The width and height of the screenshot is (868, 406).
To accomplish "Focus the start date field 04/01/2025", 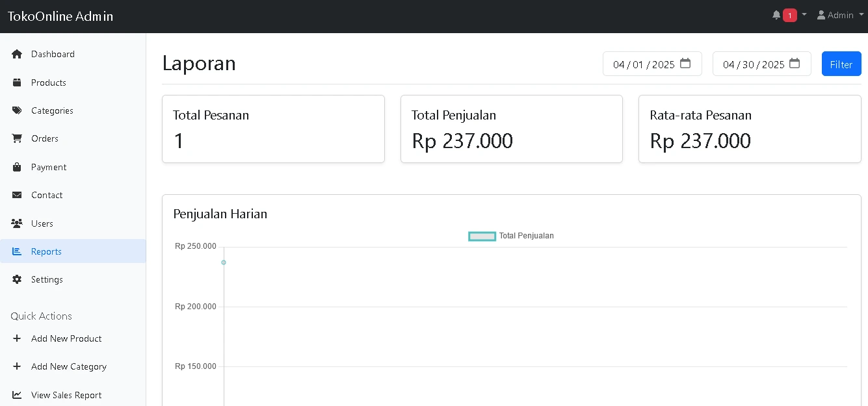I will pos(652,64).
